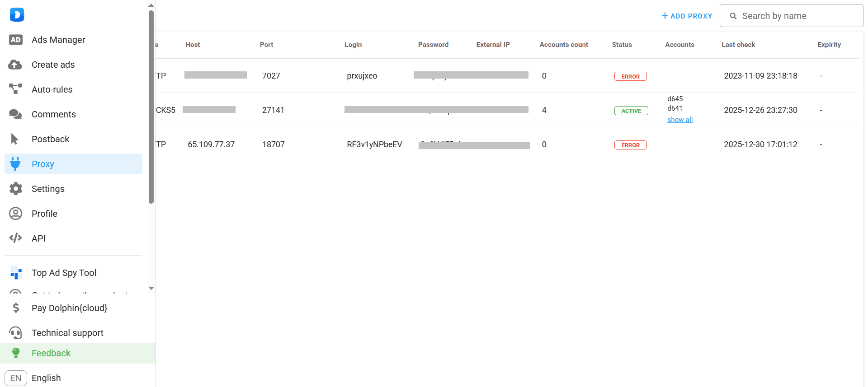Click the Dolphin logo icon

tap(17, 15)
